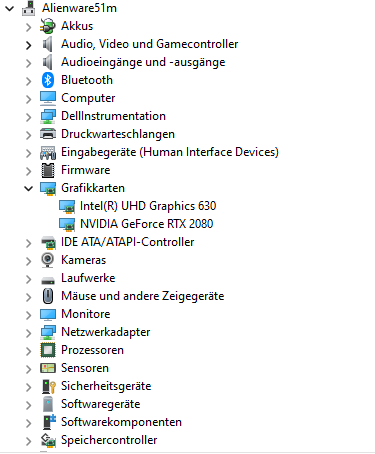Collapse the Alienware51m root node
Screen dimensions: 375x454
(x=10, y=8)
